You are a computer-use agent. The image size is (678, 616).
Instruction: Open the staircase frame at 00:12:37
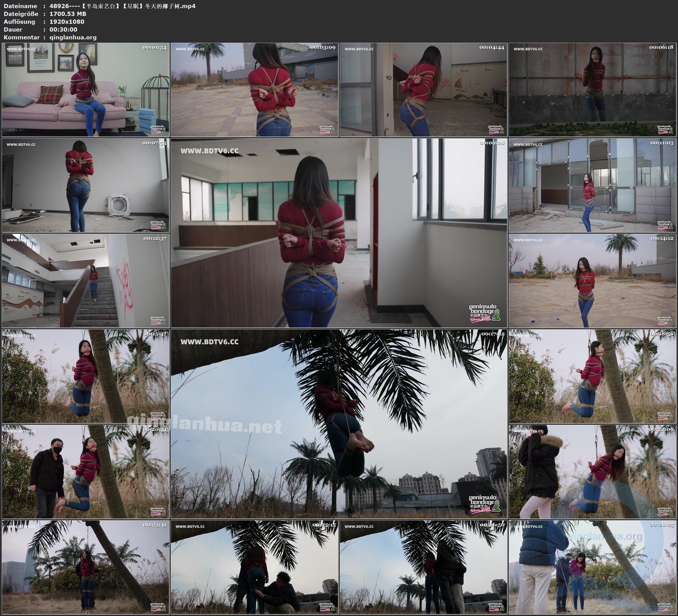coord(85,281)
